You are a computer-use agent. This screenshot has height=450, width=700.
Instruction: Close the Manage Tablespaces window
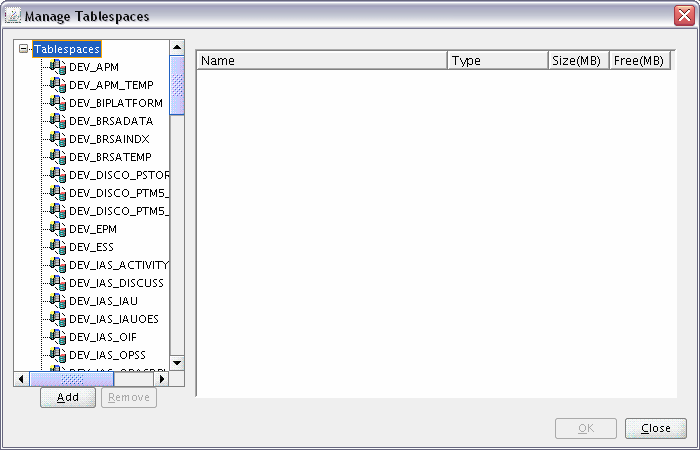click(684, 16)
